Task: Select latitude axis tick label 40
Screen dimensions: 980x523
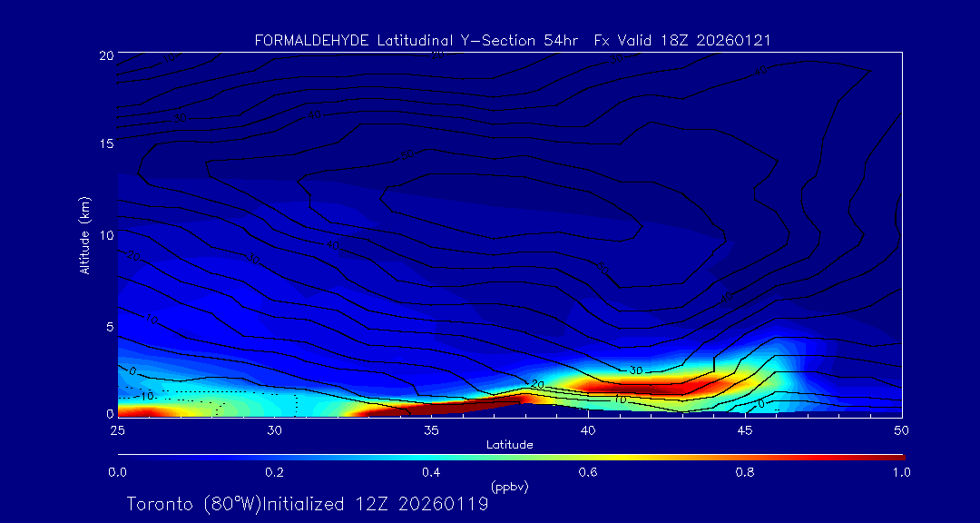Action: 588,430
